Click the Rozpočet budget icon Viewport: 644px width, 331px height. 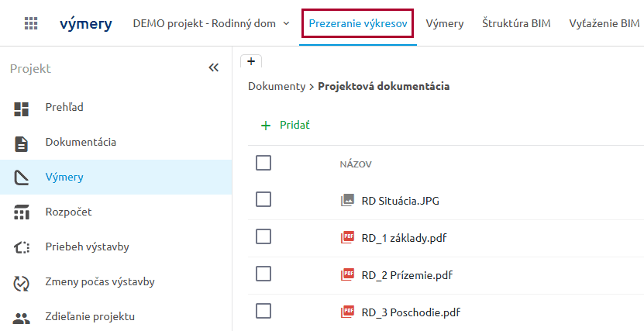click(22, 212)
